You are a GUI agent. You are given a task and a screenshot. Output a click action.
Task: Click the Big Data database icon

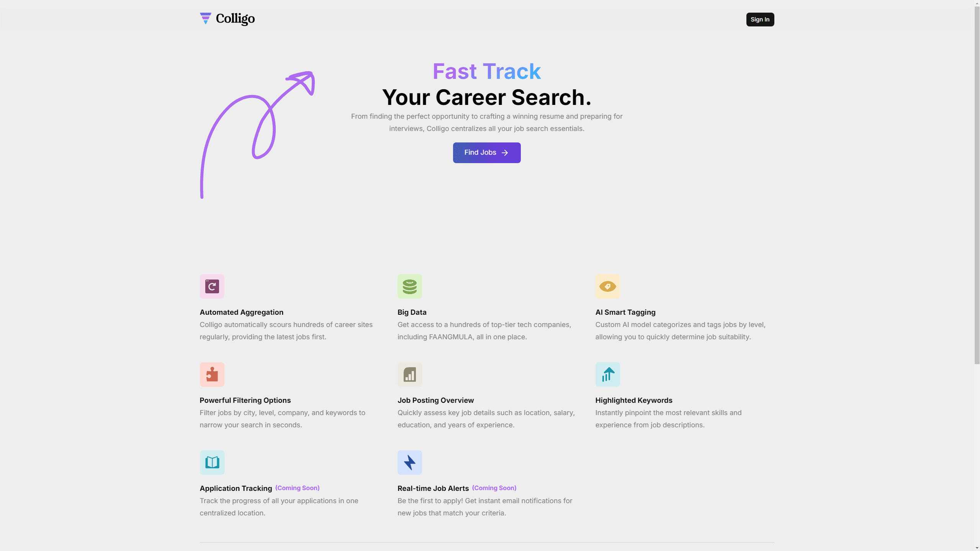click(409, 286)
